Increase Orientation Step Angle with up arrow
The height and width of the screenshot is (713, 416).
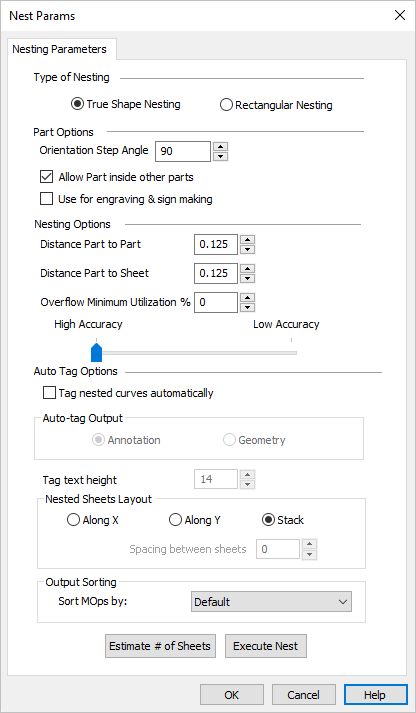[x=221, y=146]
